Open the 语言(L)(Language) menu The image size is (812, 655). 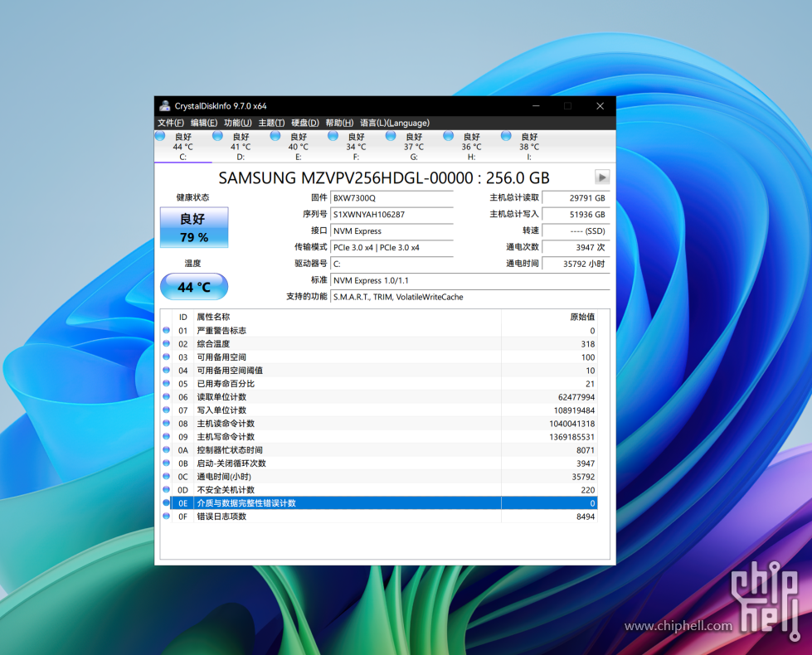click(395, 123)
